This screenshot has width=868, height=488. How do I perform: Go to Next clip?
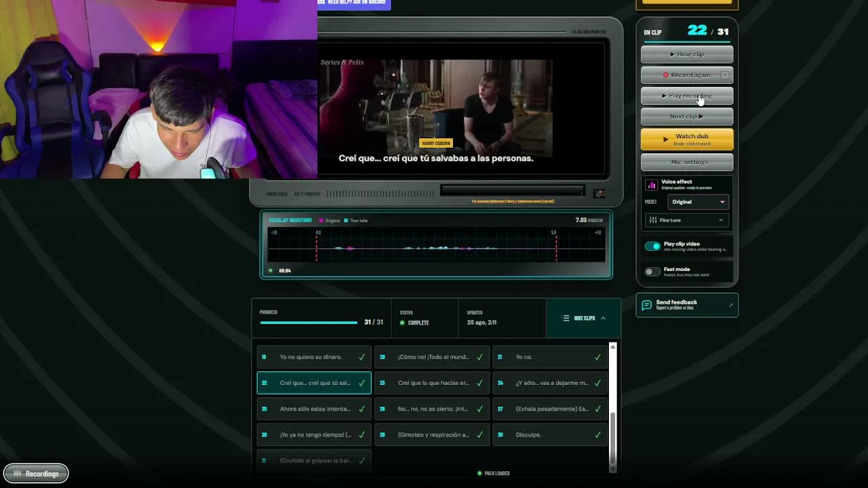pyautogui.click(x=687, y=117)
